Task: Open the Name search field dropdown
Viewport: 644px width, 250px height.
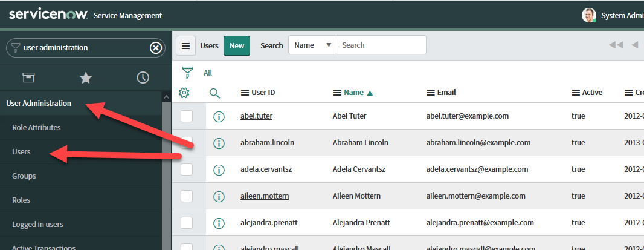Action: [312, 45]
